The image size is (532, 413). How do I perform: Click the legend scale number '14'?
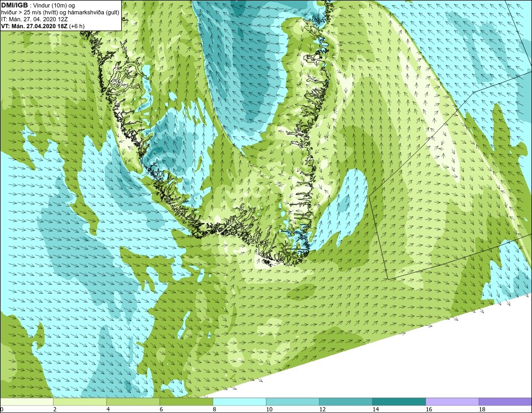(x=376, y=409)
